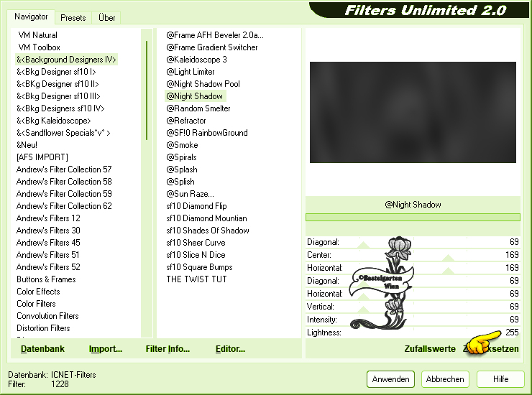Click Import... to add filters
Screen dimensions: 532x395
[106, 349]
